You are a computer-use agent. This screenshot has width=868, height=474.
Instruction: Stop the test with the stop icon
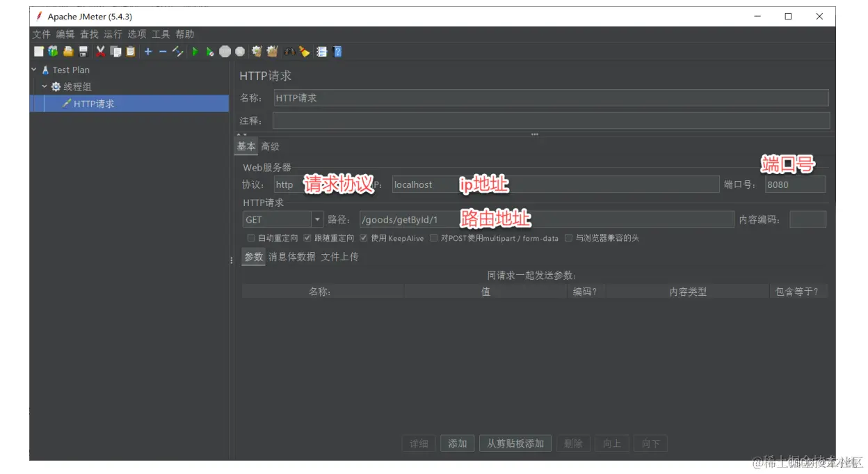point(225,52)
